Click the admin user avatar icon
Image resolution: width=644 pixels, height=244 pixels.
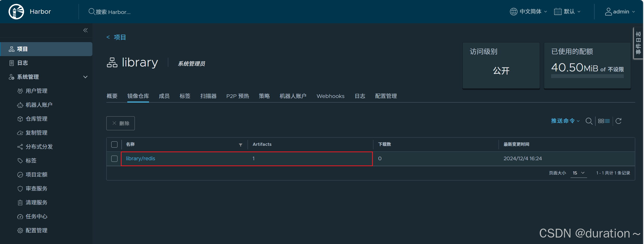click(608, 12)
